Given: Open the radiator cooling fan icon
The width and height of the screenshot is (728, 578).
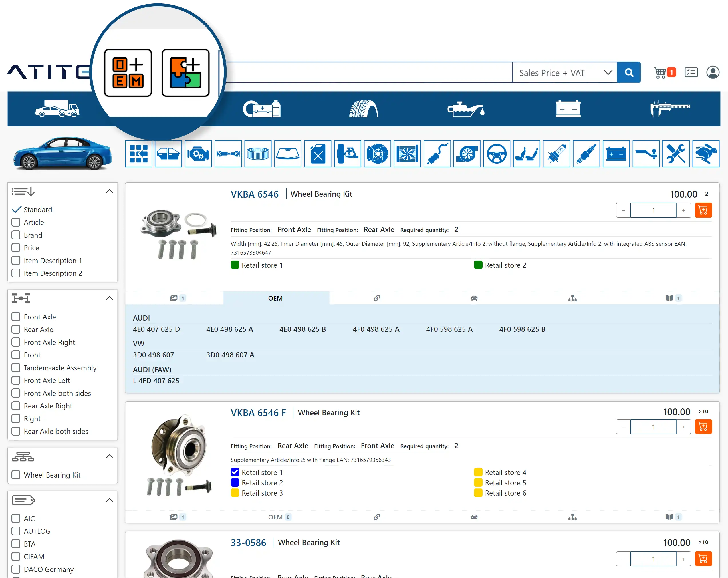Looking at the screenshot, I should pyautogui.click(x=407, y=154).
